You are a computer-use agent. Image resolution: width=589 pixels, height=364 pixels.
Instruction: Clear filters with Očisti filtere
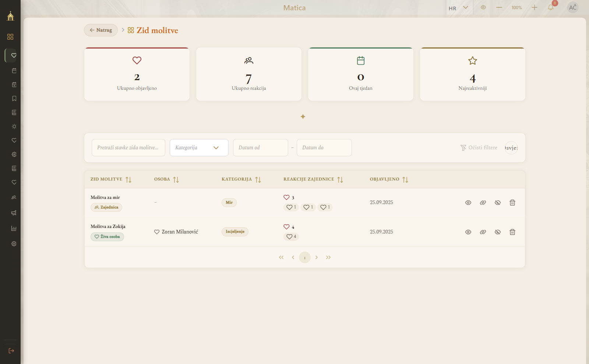(x=479, y=147)
